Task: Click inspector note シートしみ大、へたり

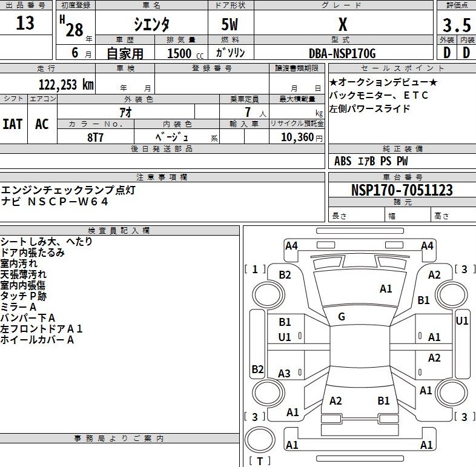Action: click(46, 242)
